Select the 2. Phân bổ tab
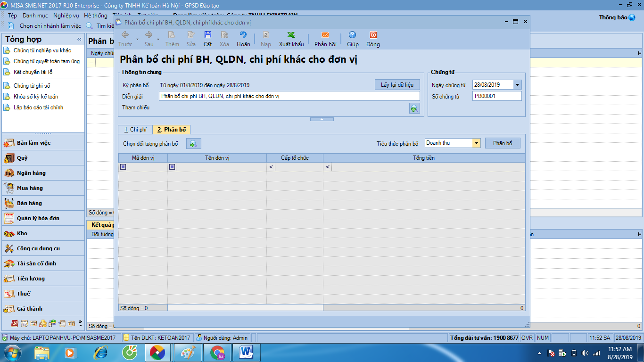The image size is (644, 362). (172, 130)
